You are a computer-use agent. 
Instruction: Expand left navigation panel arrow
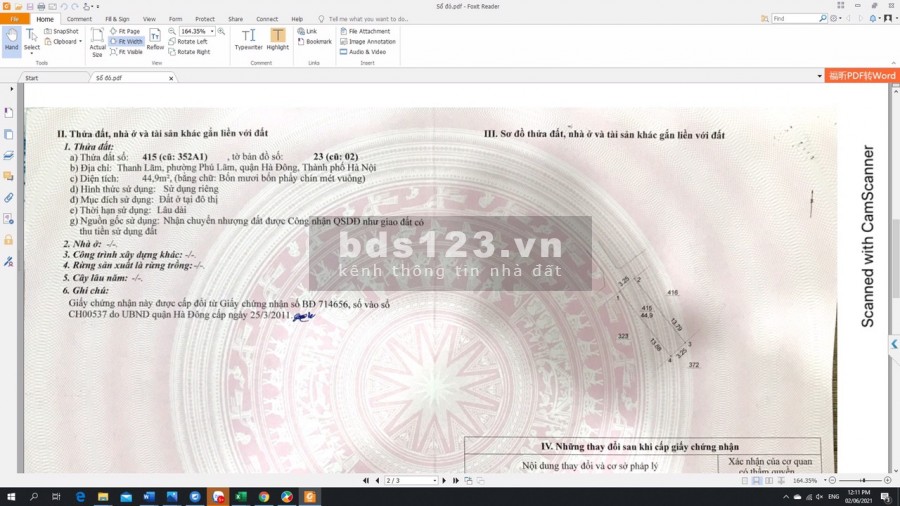pos(11,89)
